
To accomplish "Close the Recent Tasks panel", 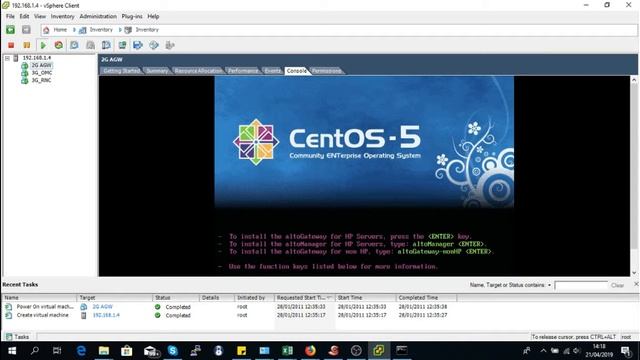I will point(636,284).
